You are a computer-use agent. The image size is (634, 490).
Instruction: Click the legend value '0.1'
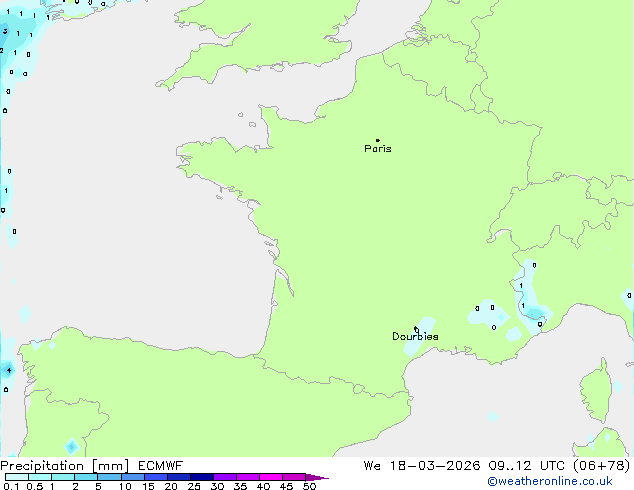tap(11, 486)
